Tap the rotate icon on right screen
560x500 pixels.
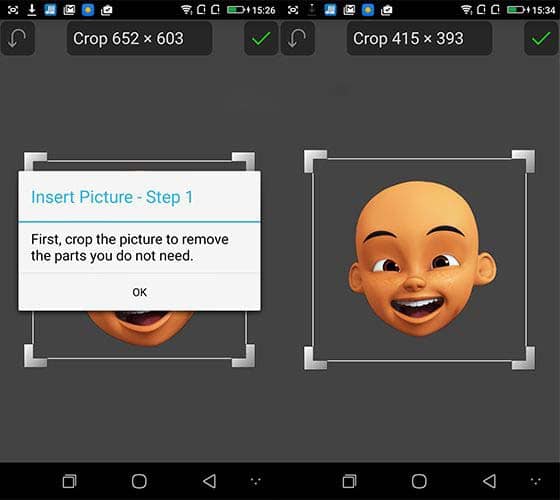[x=298, y=38]
